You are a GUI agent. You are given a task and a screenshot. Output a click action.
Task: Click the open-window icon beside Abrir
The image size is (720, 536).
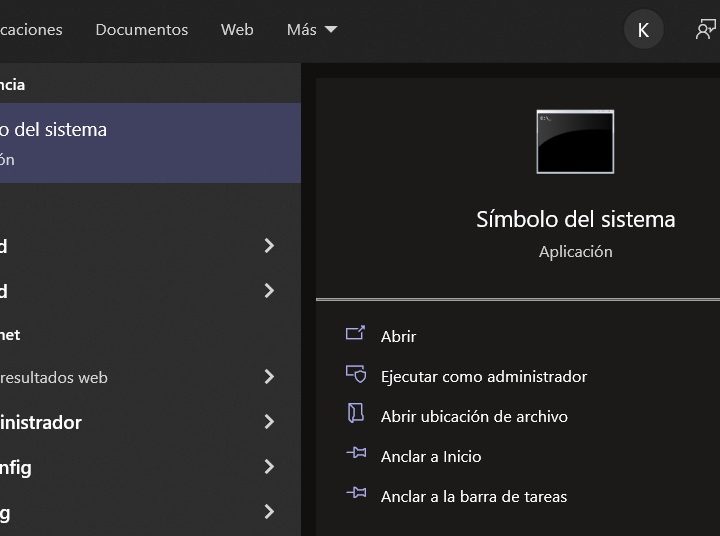[x=355, y=335]
